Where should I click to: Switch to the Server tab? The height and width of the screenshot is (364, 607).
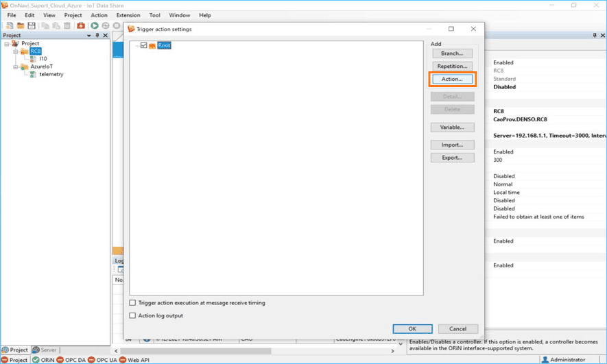pos(45,350)
